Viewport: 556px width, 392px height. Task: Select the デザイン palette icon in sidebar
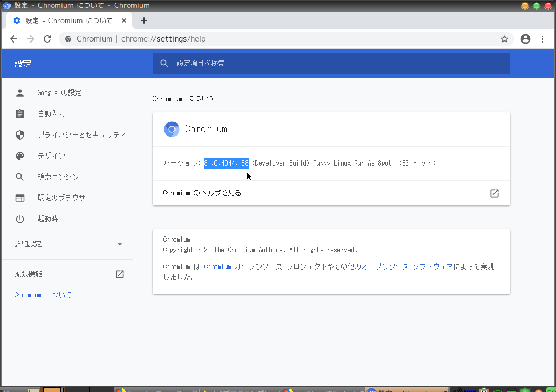19,156
